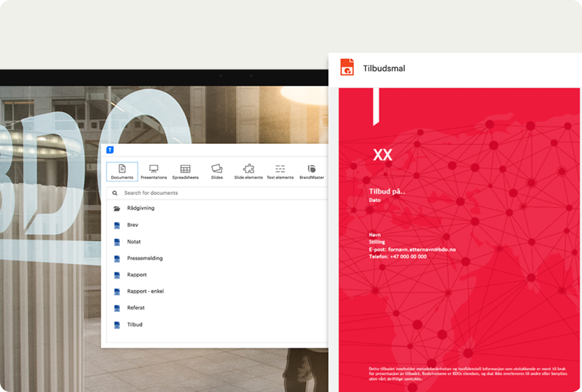Click the Rådgivning folder icon
The image size is (582, 392).
(x=117, y=208)
